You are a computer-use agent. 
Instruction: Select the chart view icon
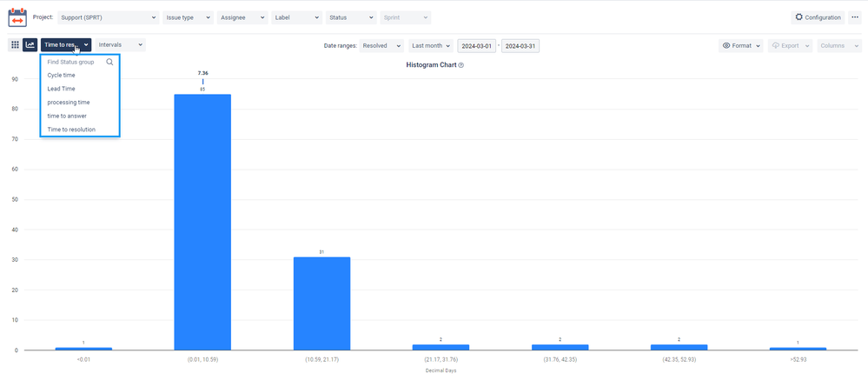[30, 45]
